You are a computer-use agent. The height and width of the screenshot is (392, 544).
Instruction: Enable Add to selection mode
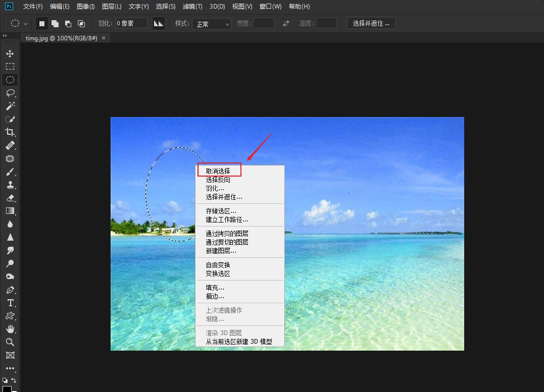[54, 23]
